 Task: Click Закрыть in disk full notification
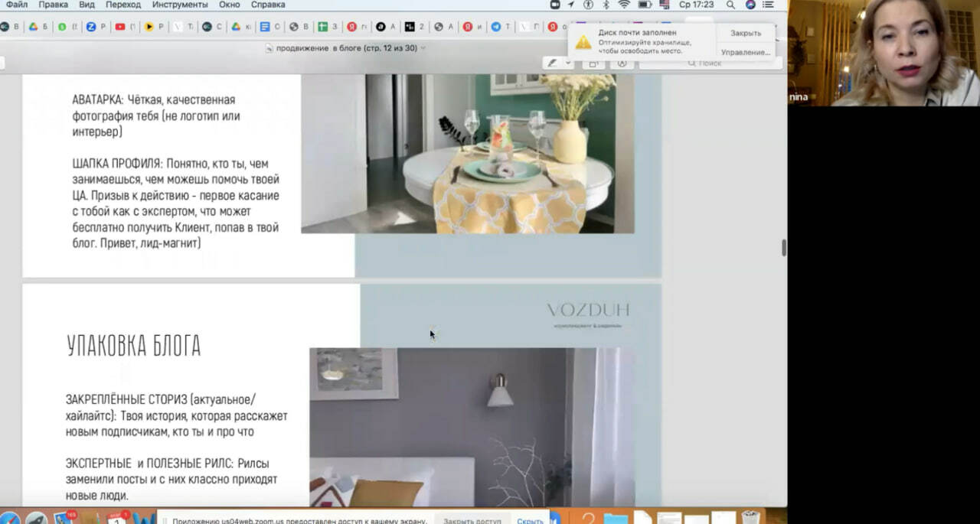click(745, 34)
